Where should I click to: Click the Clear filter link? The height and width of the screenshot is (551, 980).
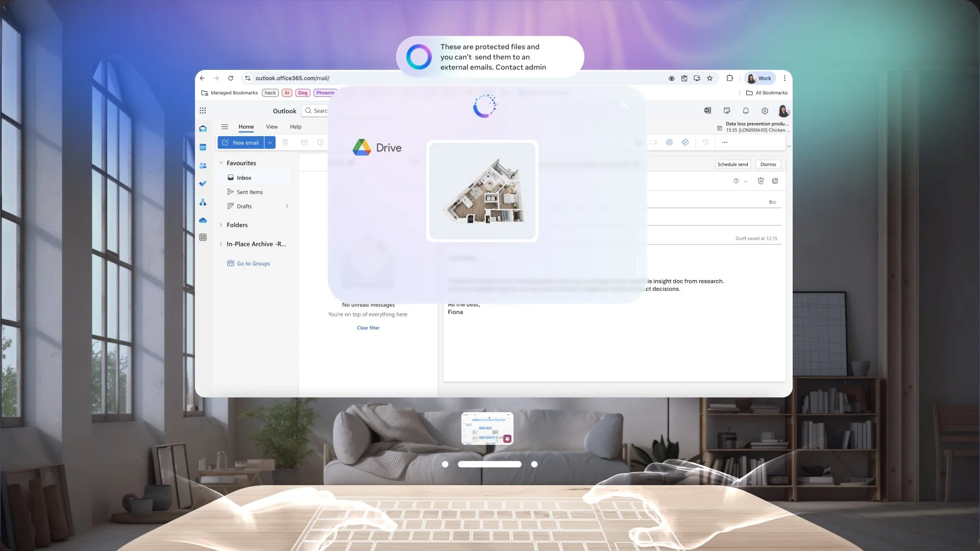point(368,328)
